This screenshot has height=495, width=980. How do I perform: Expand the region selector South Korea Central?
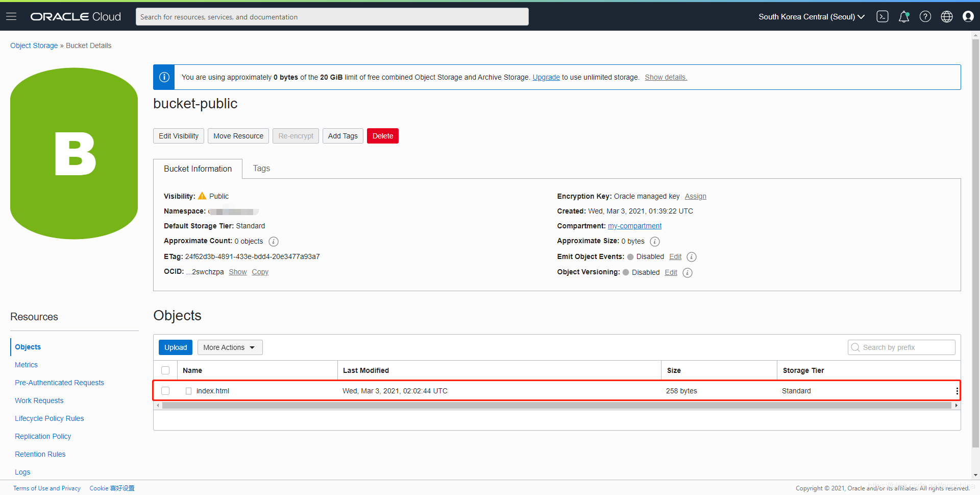pos(812,16)
